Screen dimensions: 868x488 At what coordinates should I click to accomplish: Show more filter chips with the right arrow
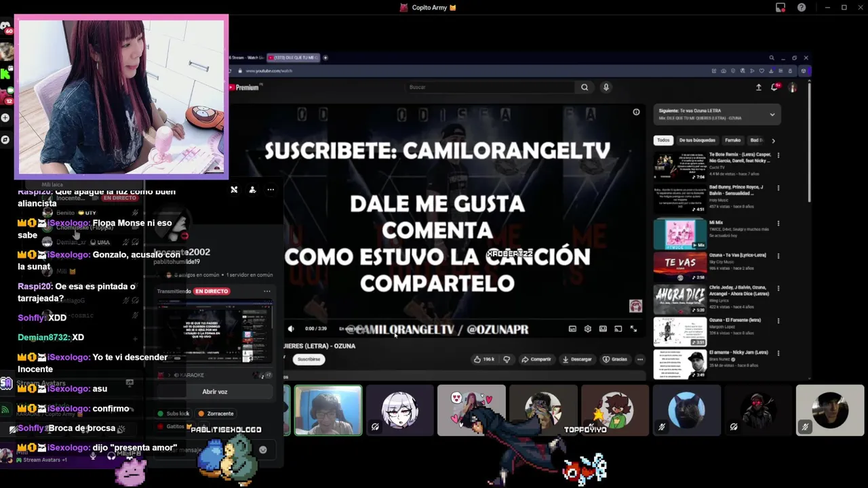773,140
